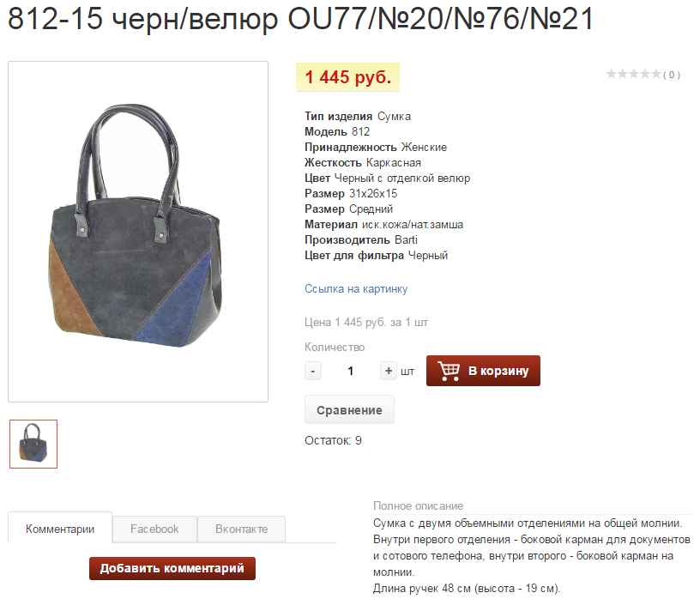Open the Сравнение comparison button
This screenshot has width=700, height=599.
click(349, 409)
